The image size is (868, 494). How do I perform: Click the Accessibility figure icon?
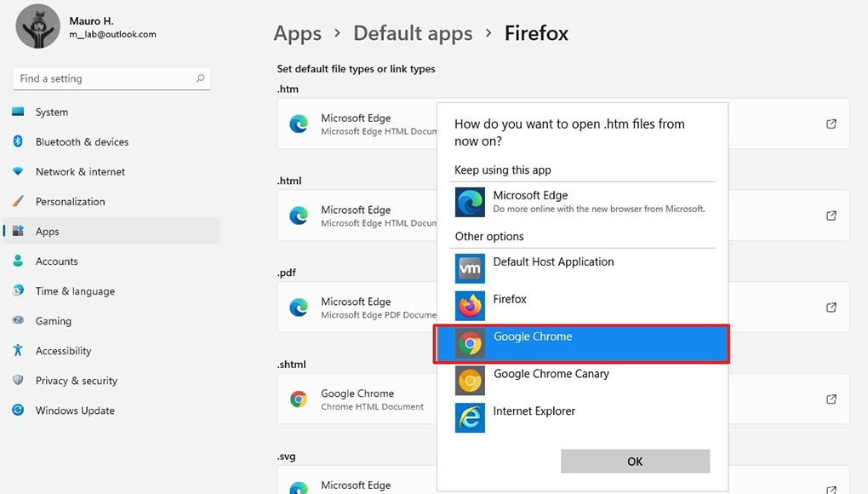pyautogui.click(x=18, y=350)
